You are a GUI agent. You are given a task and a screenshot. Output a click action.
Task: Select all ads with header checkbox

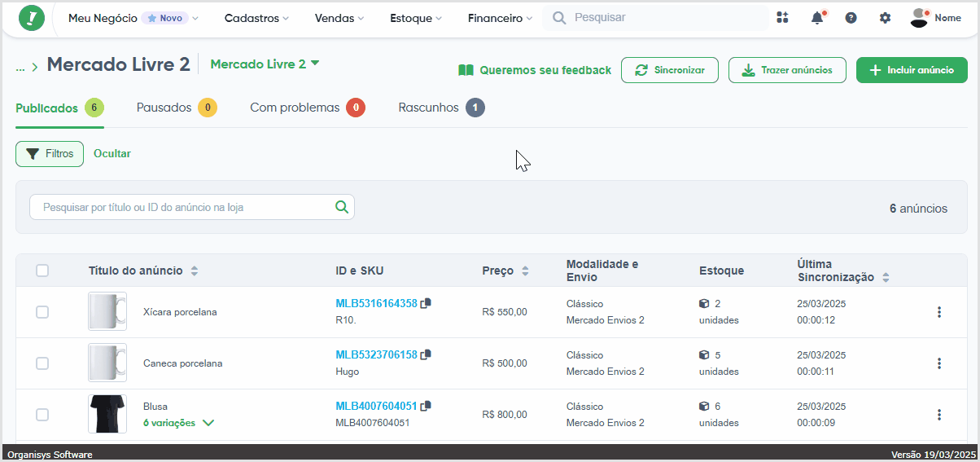point(42,271)
